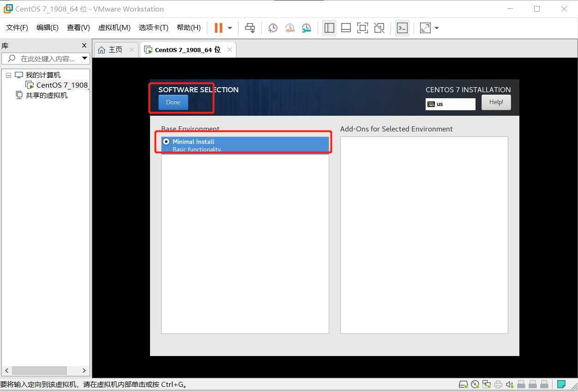
Task: Open the 虚拟机(M) menu
Action: 114,28
